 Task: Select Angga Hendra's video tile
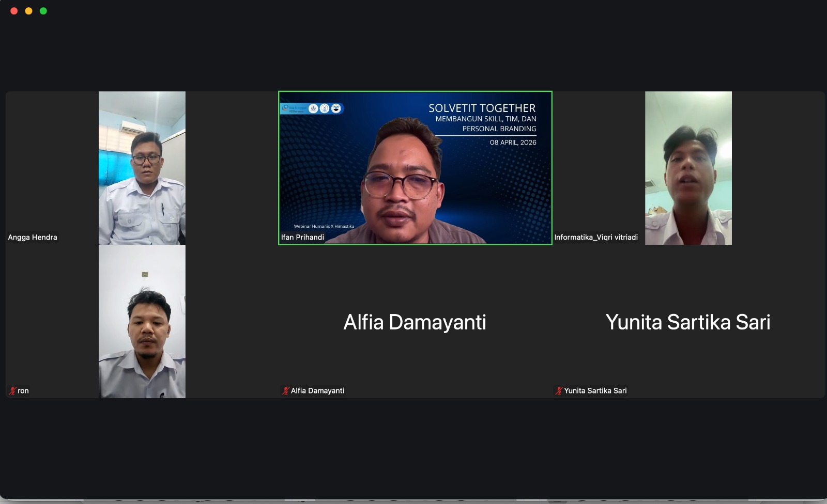(142, 168)
